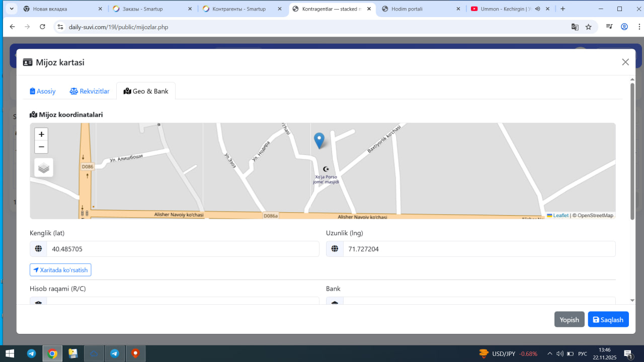Open the tab search dropdown

point(11,9)
